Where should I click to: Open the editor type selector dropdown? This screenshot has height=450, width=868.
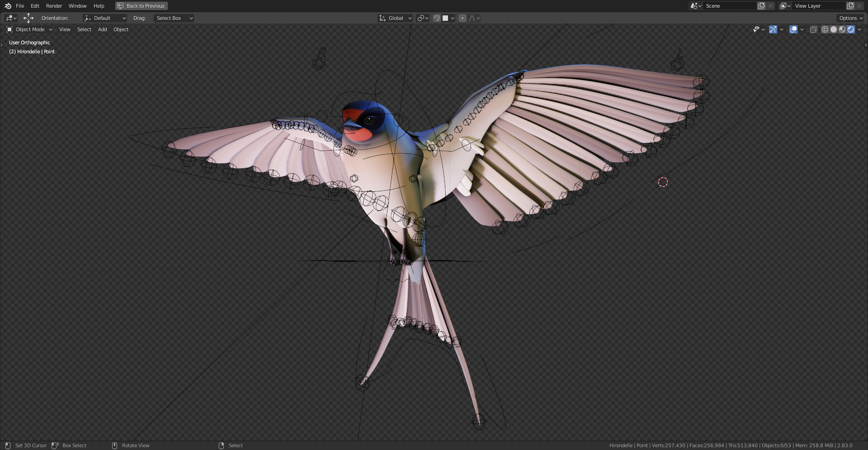tap(11, 18)
